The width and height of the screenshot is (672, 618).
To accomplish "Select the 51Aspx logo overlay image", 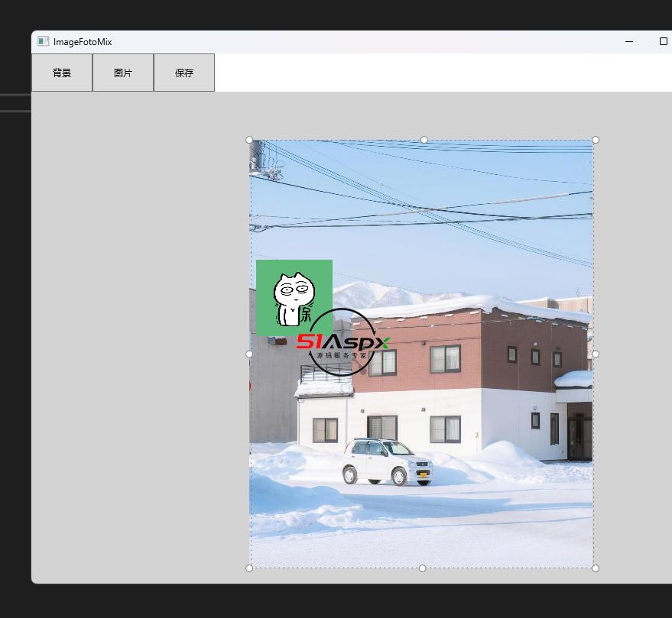I will click(x=342, y=343).
